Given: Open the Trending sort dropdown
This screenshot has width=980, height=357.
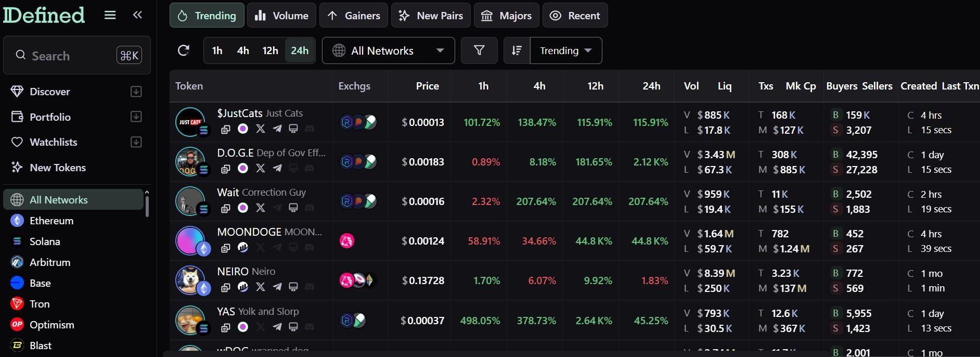Looking at the screenshot, I should (x=565, y=50).
